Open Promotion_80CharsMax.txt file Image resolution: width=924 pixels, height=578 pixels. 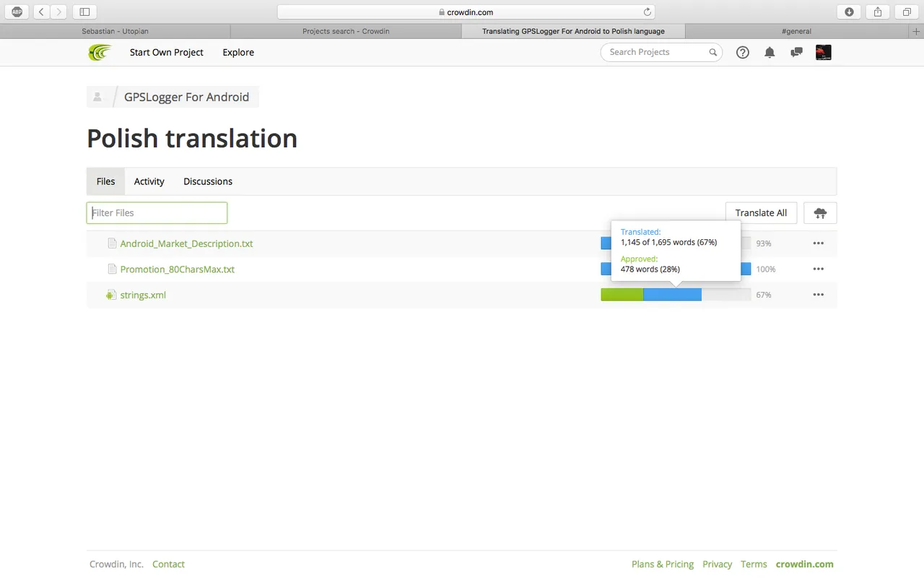tap(178, 269)
